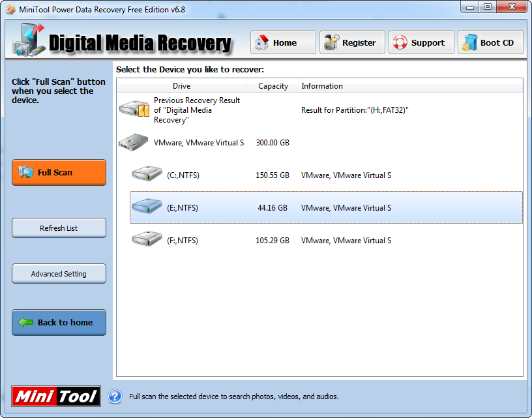Click the Register key icon

pyautogui.click(x=331, y=43)
